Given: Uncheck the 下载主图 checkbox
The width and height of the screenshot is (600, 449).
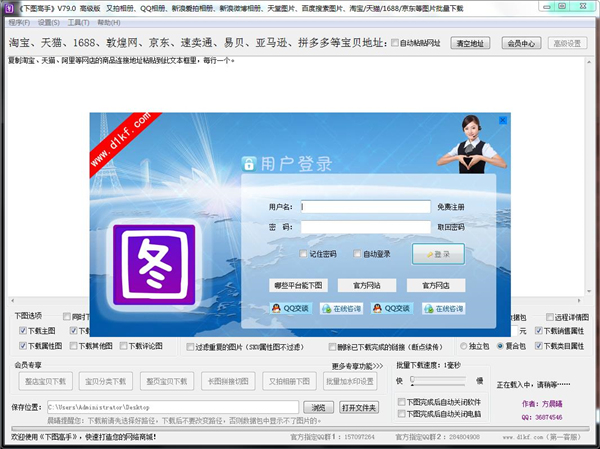Looking at the screenshot, I should [23, 330].
